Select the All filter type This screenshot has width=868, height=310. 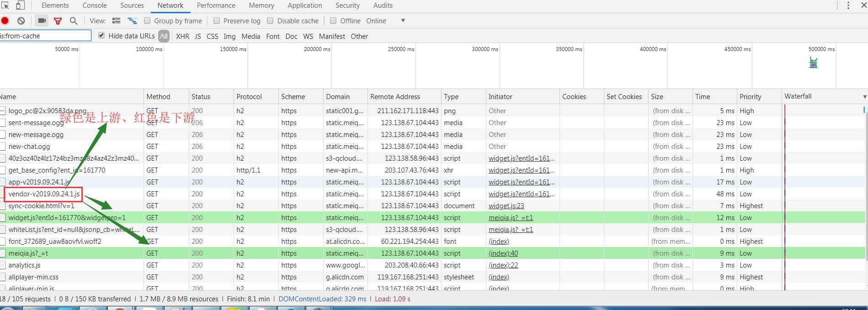164,36
